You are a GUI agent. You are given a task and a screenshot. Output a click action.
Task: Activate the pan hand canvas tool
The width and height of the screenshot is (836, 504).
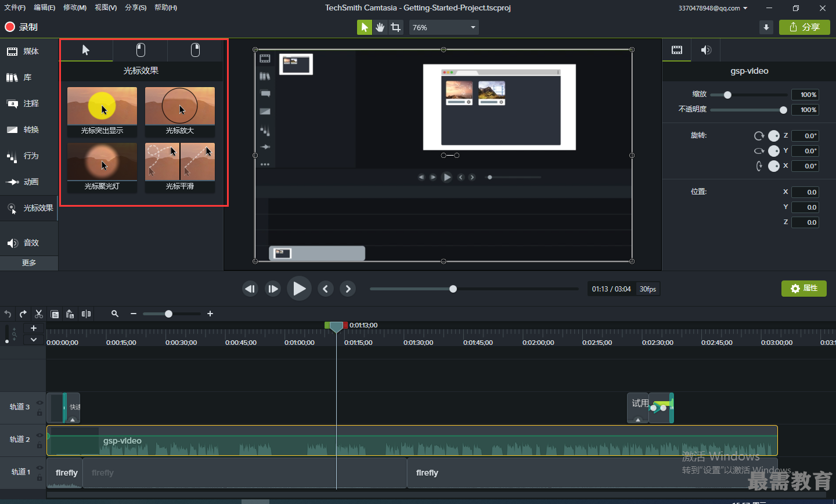click(380, 27)
